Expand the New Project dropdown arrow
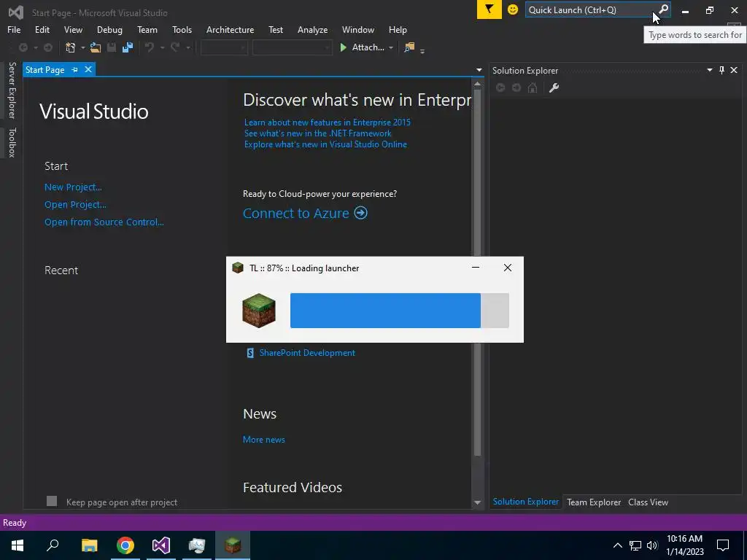747x560 pixels. pos(83,47)
